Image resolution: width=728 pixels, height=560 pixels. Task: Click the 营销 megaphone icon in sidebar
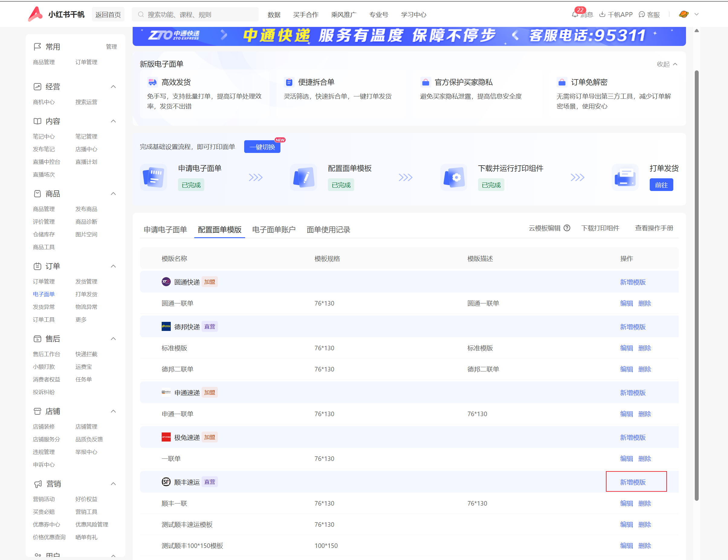(38, 484)
